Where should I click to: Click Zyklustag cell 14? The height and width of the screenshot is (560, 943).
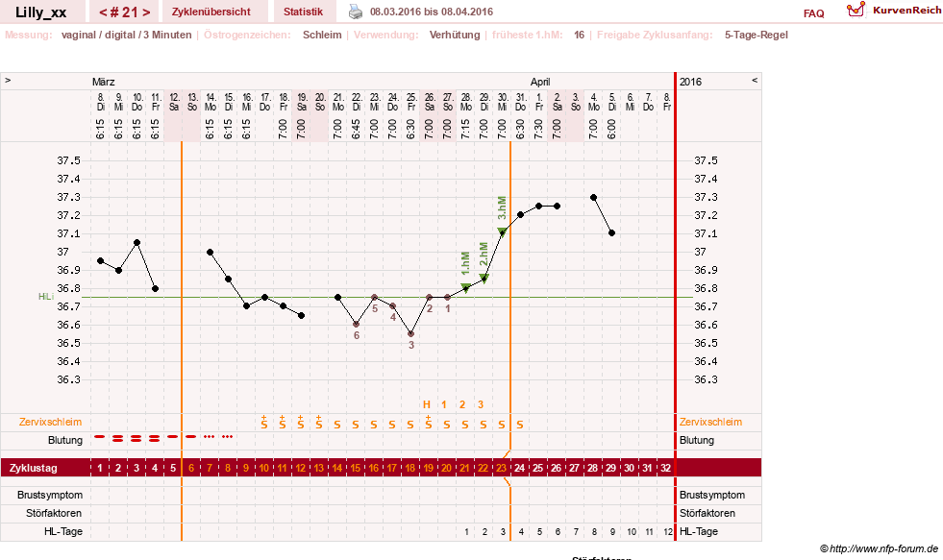point(336,468)
